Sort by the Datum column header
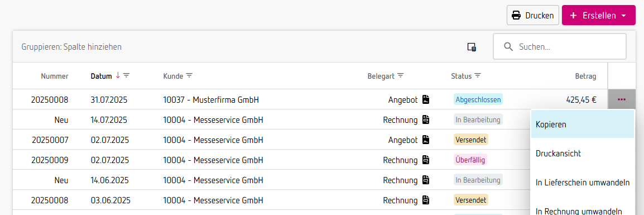Screen dimensions: 644x215 pos(101,76)
